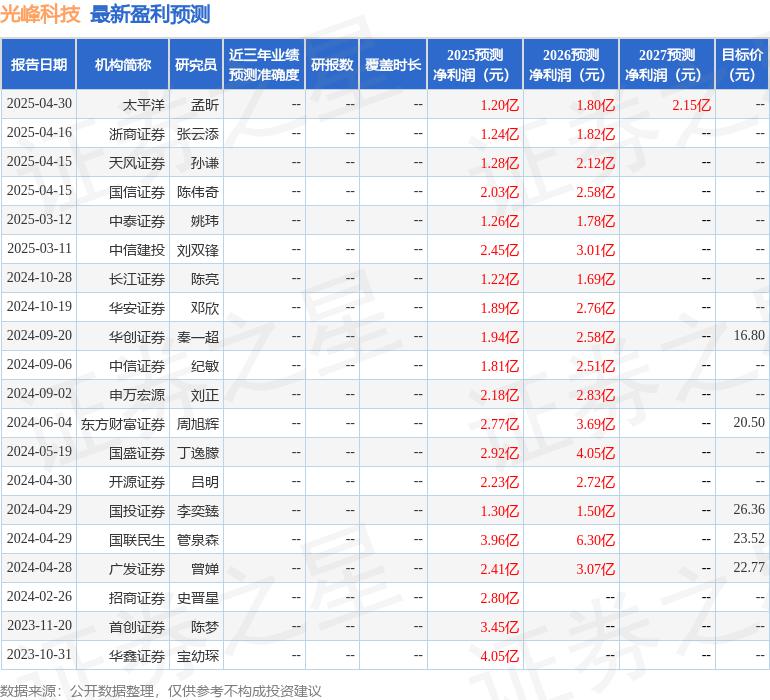Click researcher 吕明
The width and height of the screenshot is (770, 700).
(x=205, y=481)
